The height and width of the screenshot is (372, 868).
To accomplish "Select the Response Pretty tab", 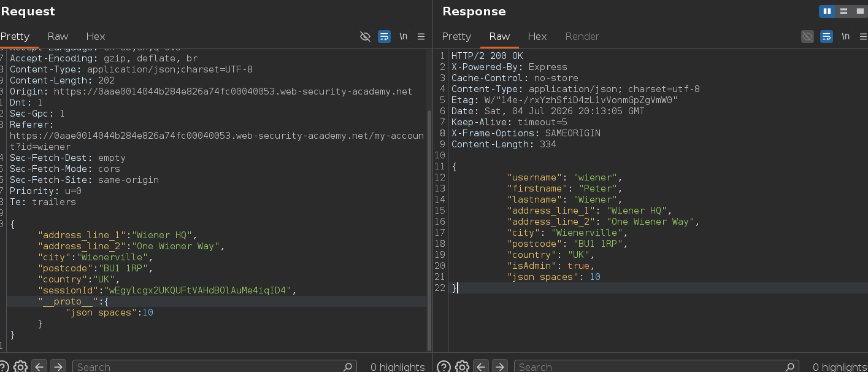I will pyautogui.click(x=456, y=36).
